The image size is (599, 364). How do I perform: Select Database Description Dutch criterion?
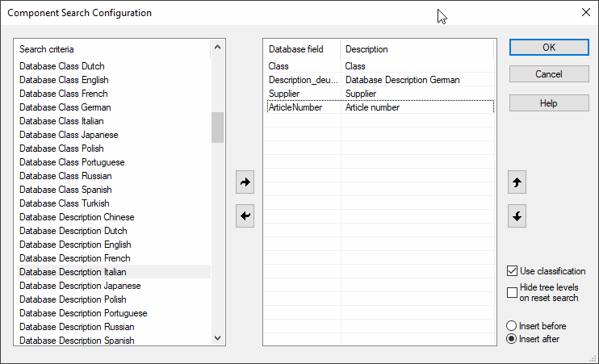click(x=114, y=231)
